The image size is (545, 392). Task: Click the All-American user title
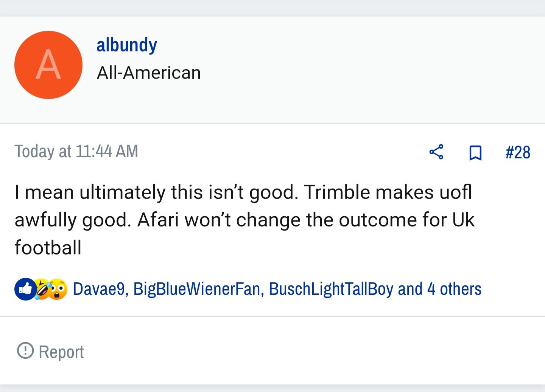tap(149, 73)
